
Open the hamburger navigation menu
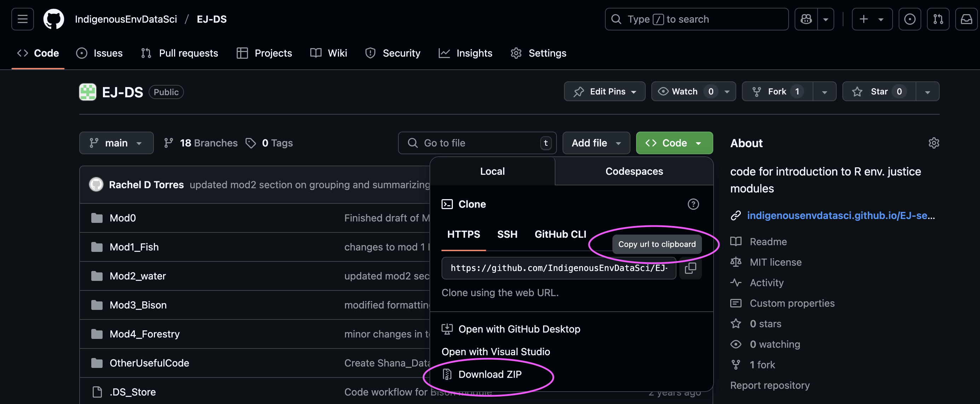coord(22,19)
